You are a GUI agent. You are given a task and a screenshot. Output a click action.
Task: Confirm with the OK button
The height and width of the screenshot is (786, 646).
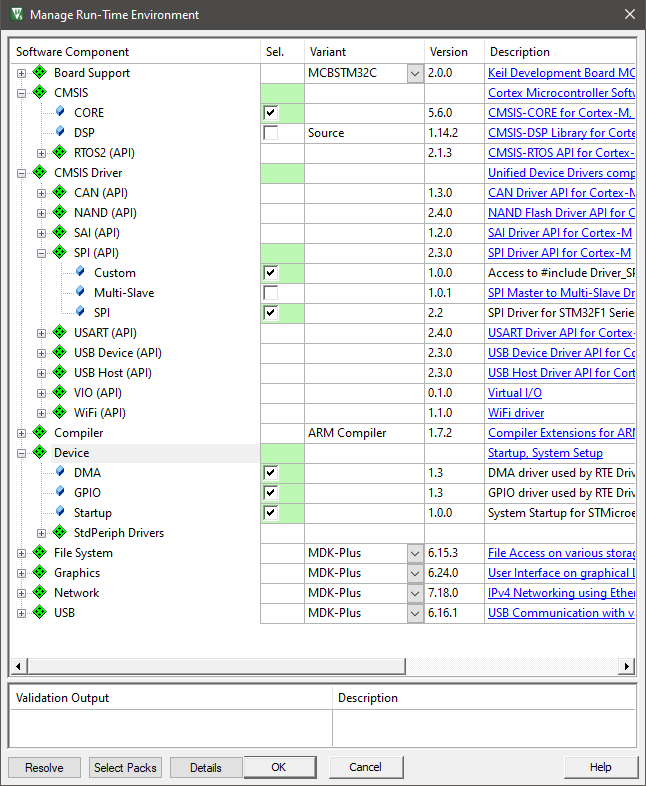tap(279, 767)
